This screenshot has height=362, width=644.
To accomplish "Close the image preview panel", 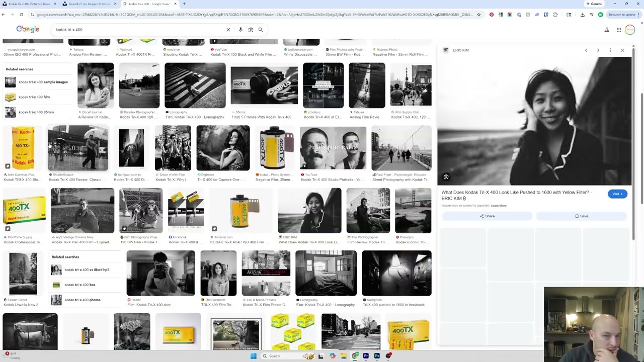I will tap(622, 50).
